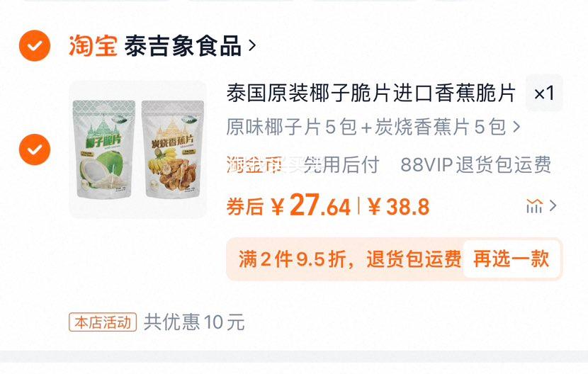Image resolution: width=588 pixels, height=374 pixels.
Task: Click the chevron next to 泰吉象食品
Action: click(x=252, y=46)
